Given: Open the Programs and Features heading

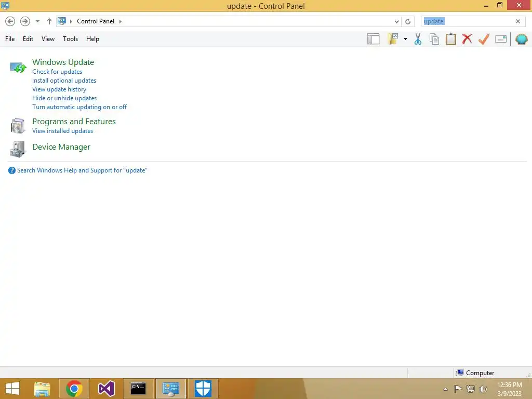Looking at the screenshot, I should coord(74,122).
